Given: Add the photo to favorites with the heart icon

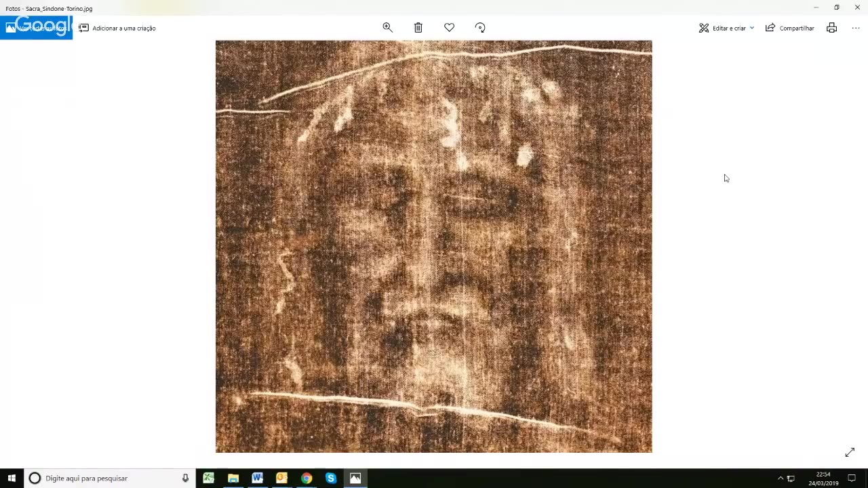Looking at the screenshot, I should click(449, 28).
